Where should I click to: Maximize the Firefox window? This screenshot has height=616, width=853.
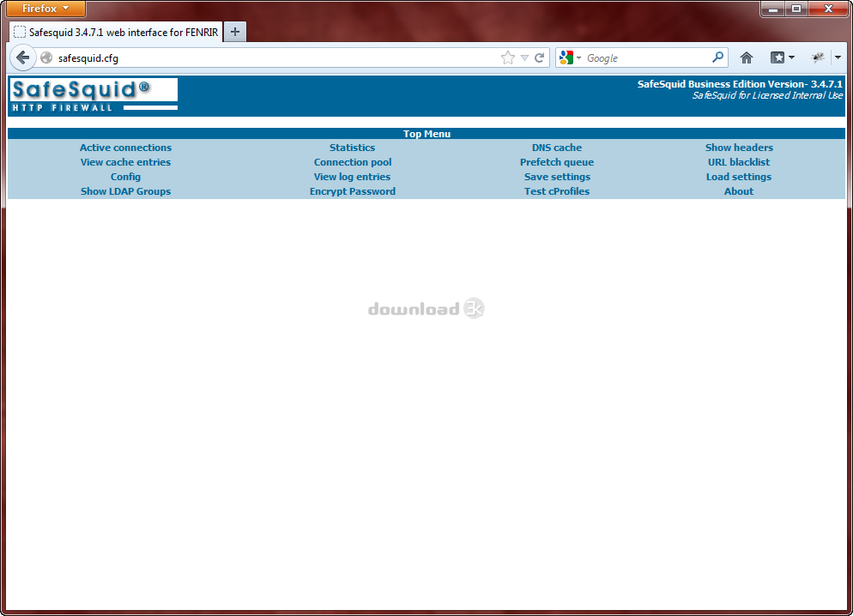pyautogui.click(x=796, y=9)
